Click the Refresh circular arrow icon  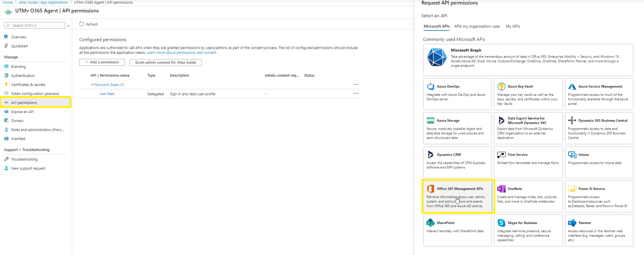click(x=81, y=24)
